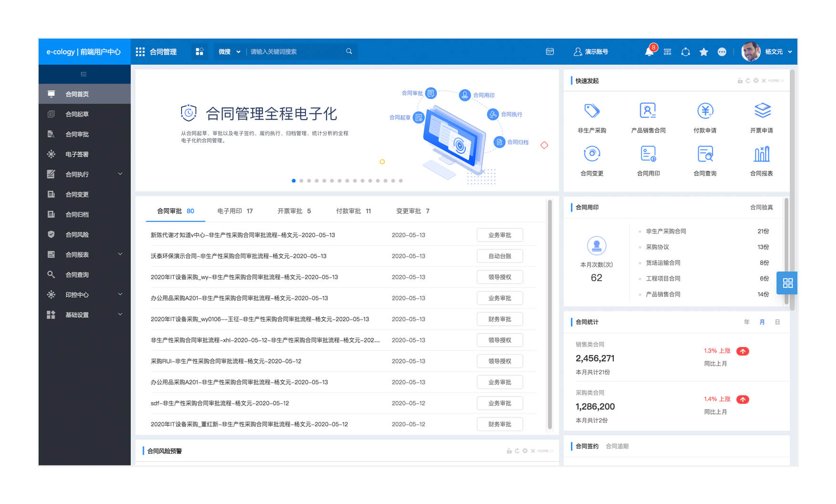The height and width of the screenshot is (504, 836).
Task: Switch 合同统计 to 日 view
Action: (x=777, y=323)
